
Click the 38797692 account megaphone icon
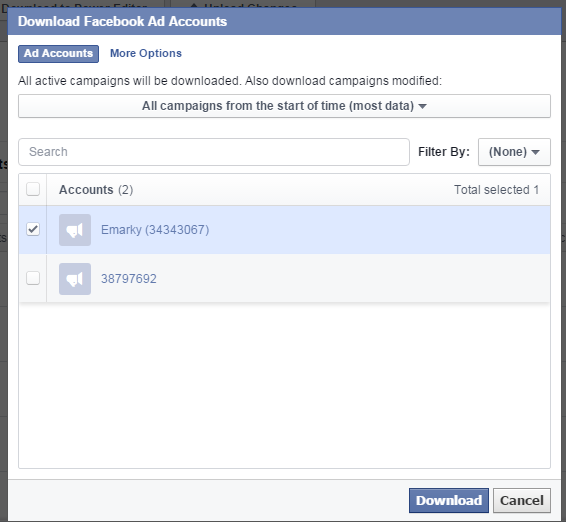coord(75,279)
